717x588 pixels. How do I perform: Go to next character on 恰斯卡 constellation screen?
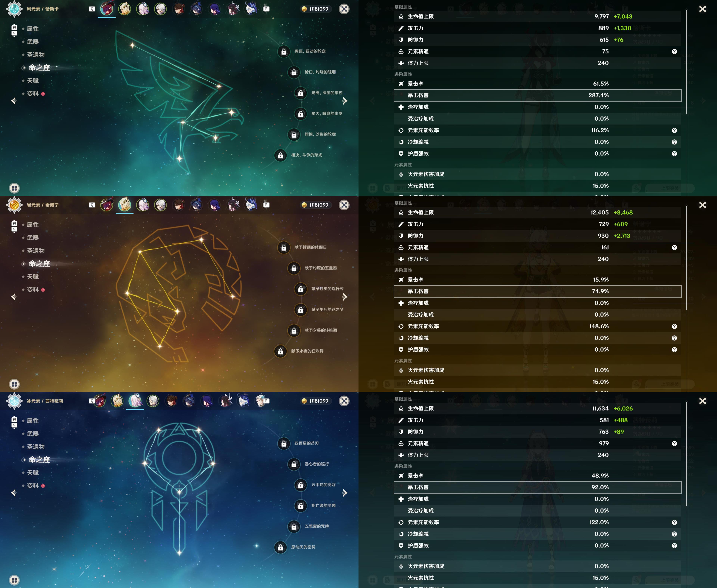click(x=345, y=101)
